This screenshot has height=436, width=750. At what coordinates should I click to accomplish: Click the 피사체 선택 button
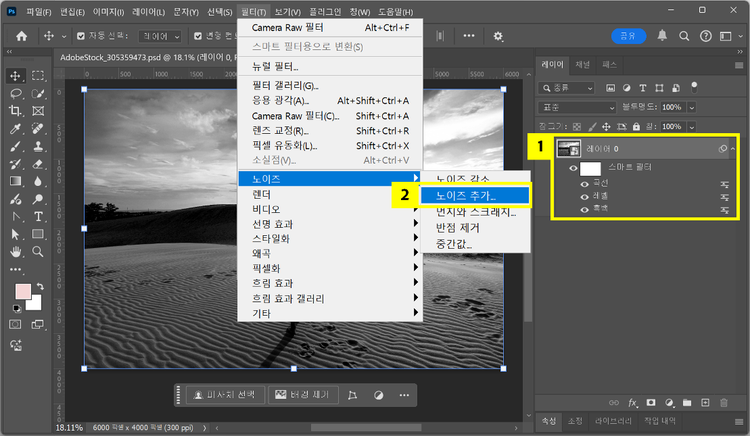[225, 395]
